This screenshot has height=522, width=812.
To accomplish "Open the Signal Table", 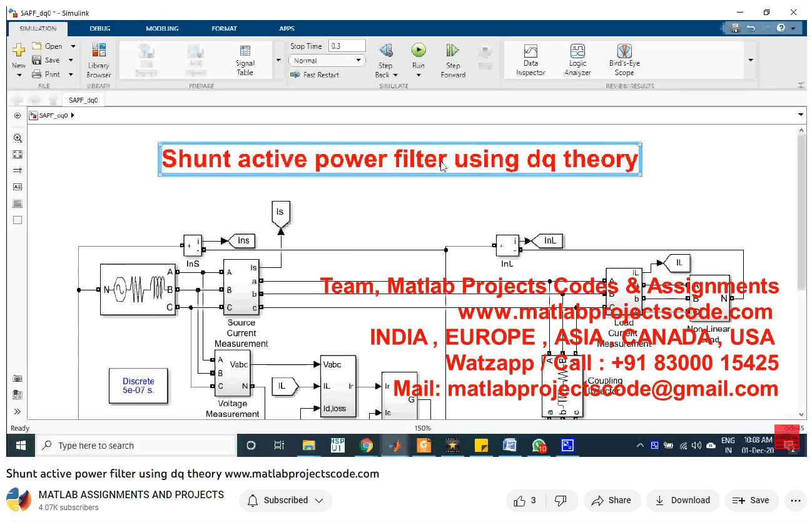I will click(245, 61).
